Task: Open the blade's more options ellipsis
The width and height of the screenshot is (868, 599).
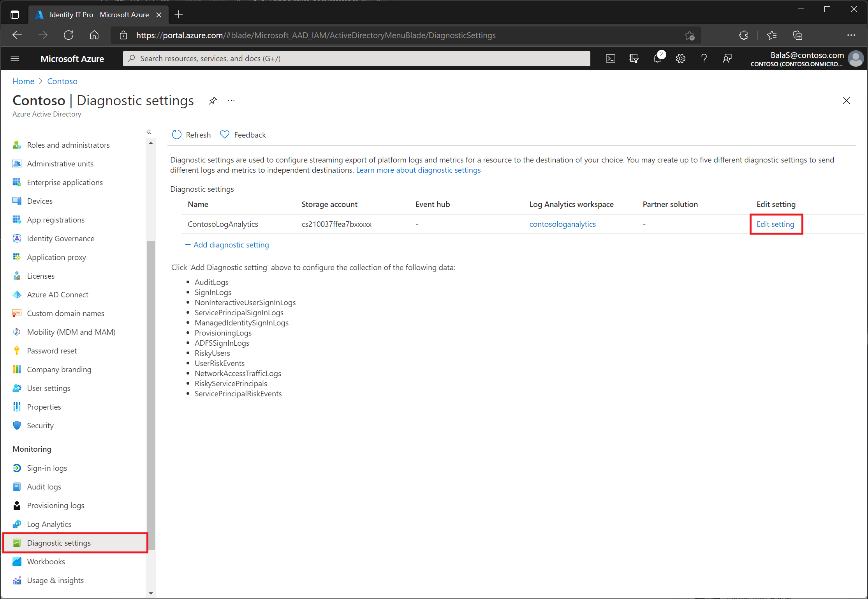Action: pos(231,101)
